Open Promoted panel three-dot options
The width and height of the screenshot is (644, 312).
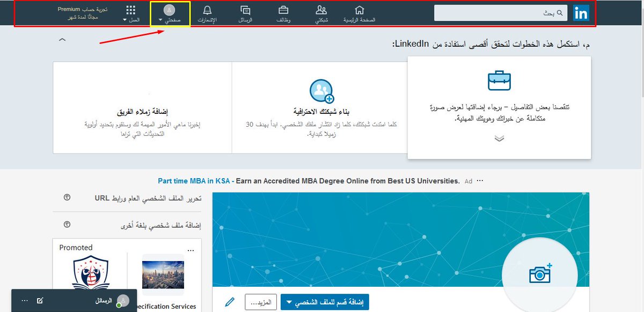point(190,250)
